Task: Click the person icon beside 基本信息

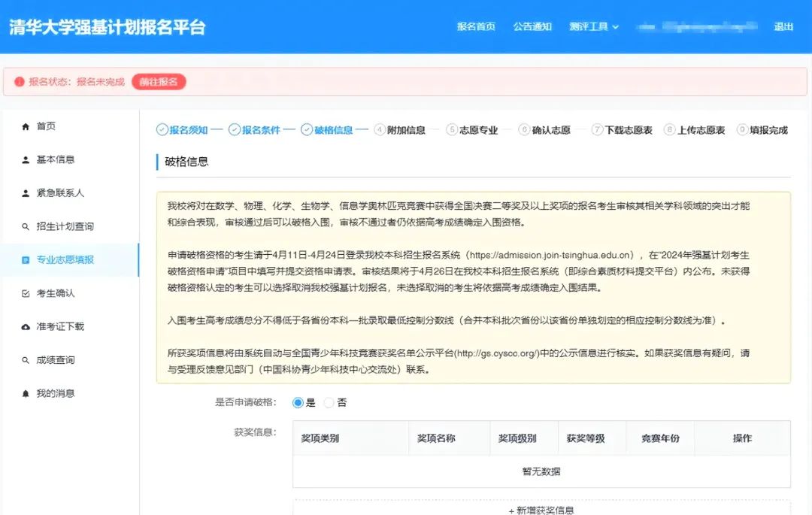Action: (26, 160)
